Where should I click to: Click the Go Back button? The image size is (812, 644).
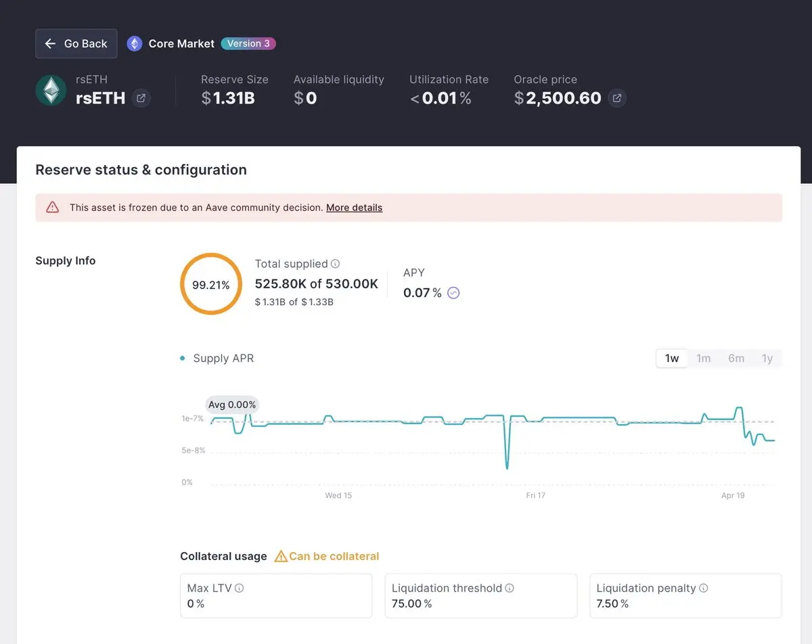click(76, 43)
